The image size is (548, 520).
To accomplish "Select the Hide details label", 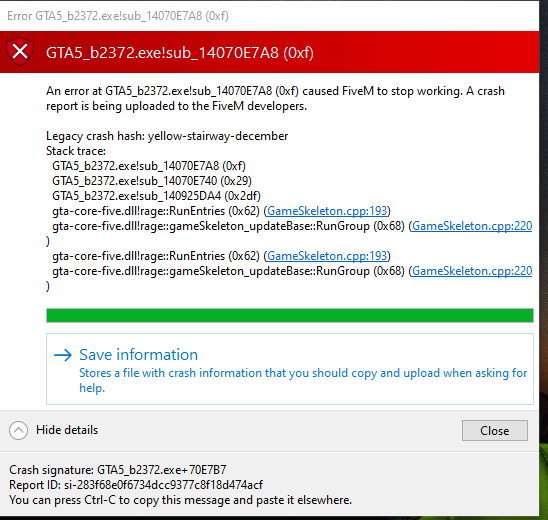I will [x=67, y=430].
